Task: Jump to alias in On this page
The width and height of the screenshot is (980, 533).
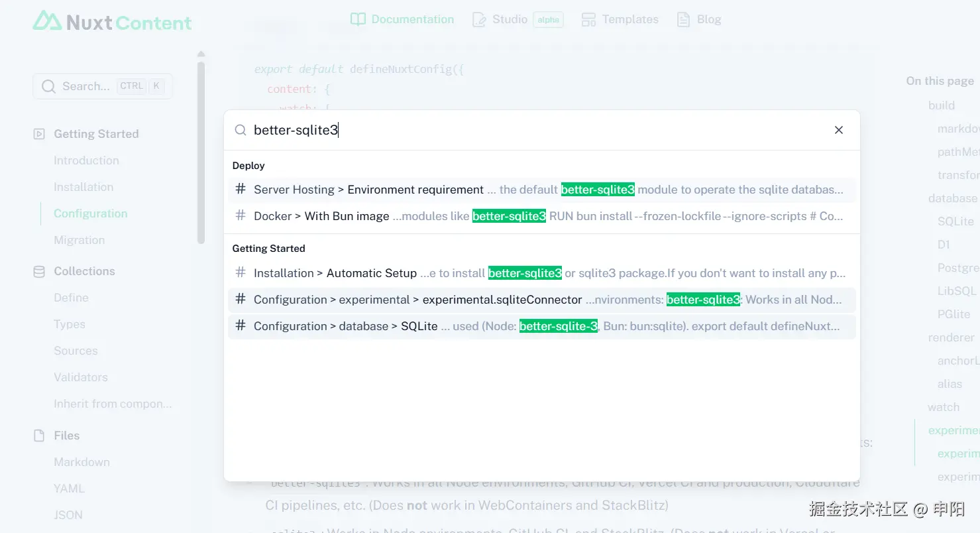Action: [950, 384]
